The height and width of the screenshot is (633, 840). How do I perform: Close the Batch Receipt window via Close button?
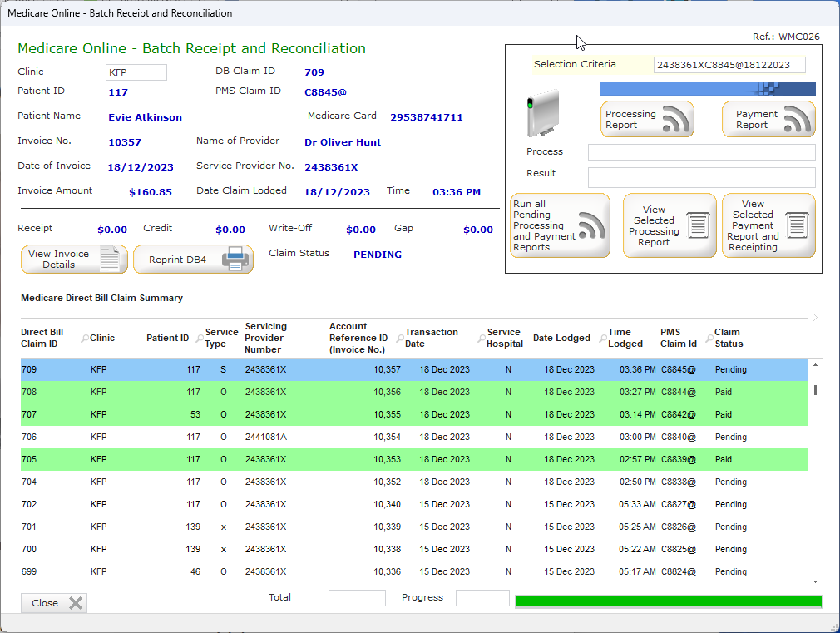coord(53,603)
